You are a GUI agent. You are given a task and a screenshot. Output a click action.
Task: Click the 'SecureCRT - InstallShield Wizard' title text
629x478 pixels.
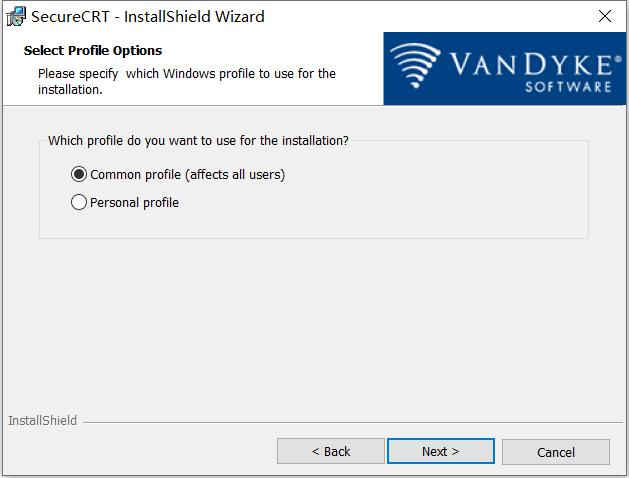coord(148,16)
